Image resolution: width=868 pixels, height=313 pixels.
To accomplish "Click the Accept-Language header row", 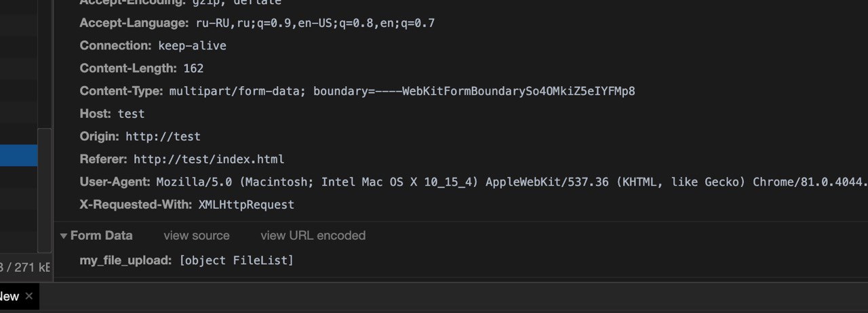I will tap(257, 23).
